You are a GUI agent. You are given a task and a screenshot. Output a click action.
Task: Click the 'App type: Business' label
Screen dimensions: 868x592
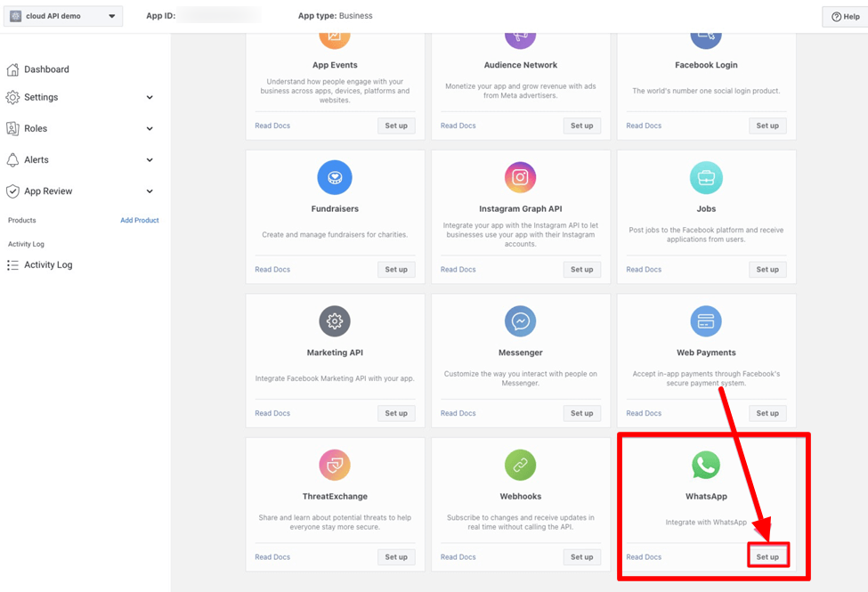335,16
